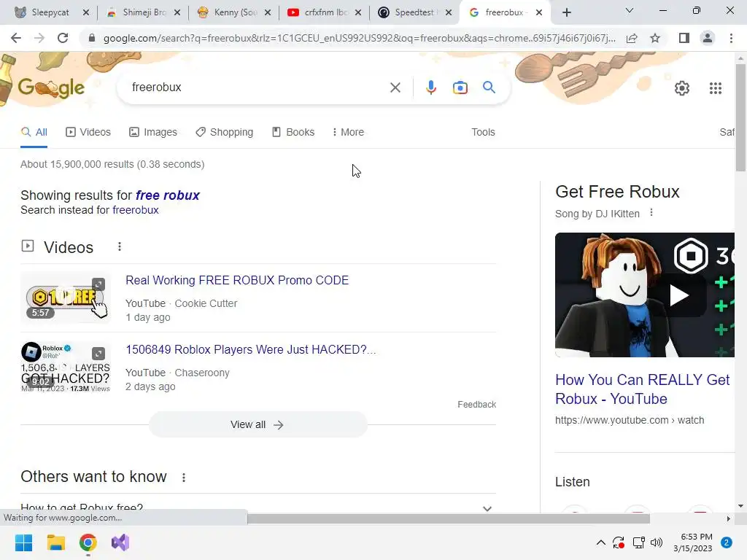This screenshot has height=560, width=747.
Task: Open Real Working FREE ROBUX video
Action: tap(237, 280)
